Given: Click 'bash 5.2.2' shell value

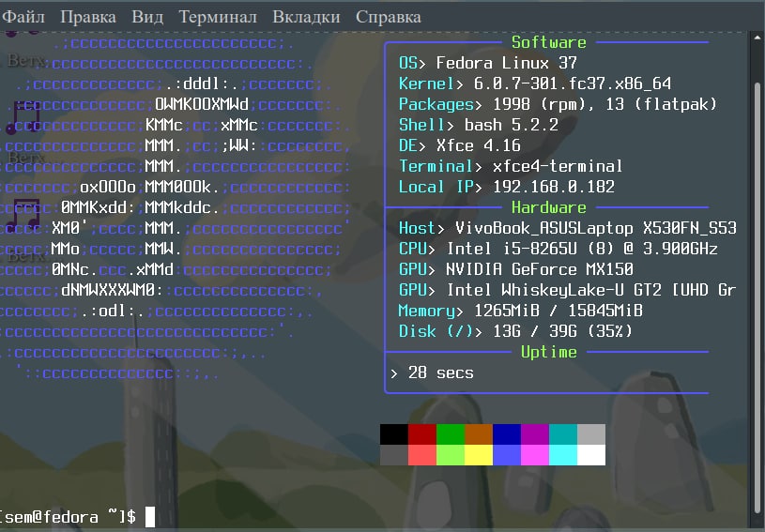Looking at the screenshot, I should pos(512,125).
